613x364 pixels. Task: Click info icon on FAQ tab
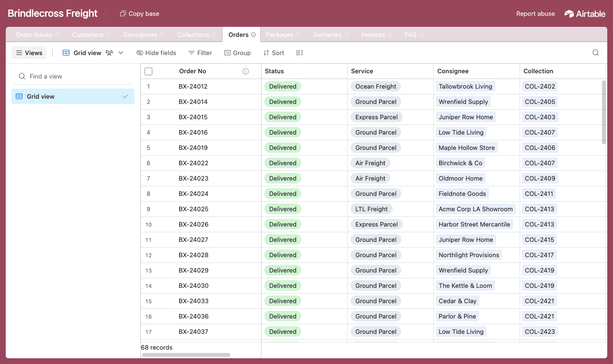(421, 34)
